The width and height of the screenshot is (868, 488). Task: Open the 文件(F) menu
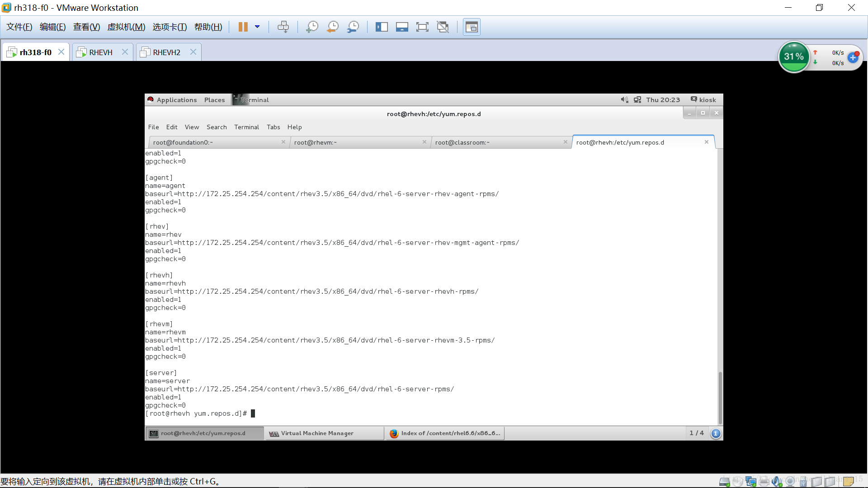(19, 27)
